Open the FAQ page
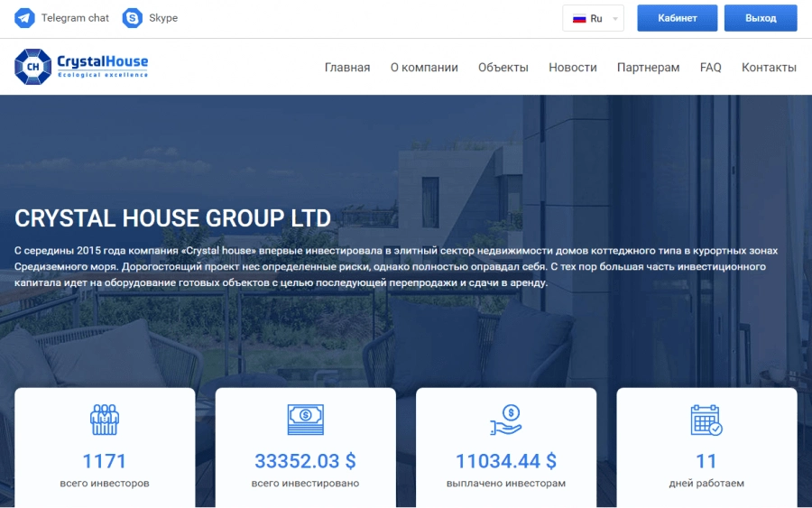This screenshot has width=812, height=508. click(x=710, y=68)
